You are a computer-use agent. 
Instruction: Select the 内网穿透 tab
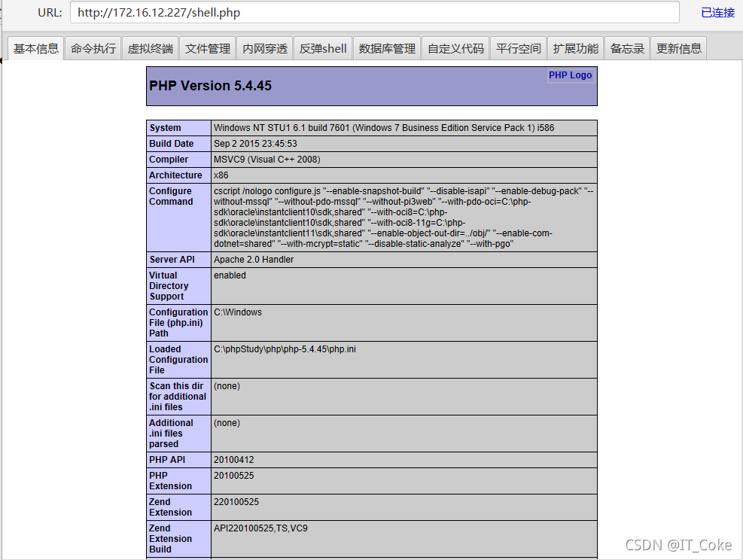coord(265,48)
